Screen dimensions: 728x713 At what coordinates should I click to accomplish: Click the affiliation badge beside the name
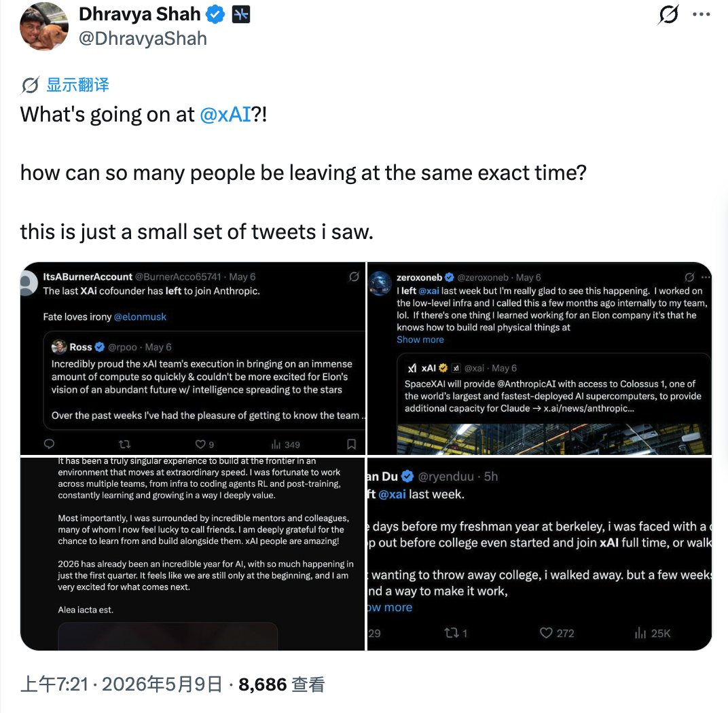(241, 15)
